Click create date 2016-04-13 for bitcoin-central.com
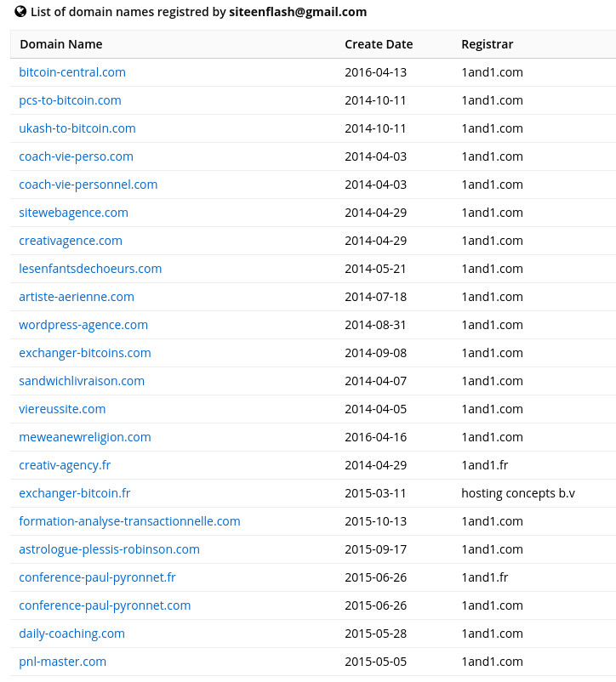 [376, 72]
